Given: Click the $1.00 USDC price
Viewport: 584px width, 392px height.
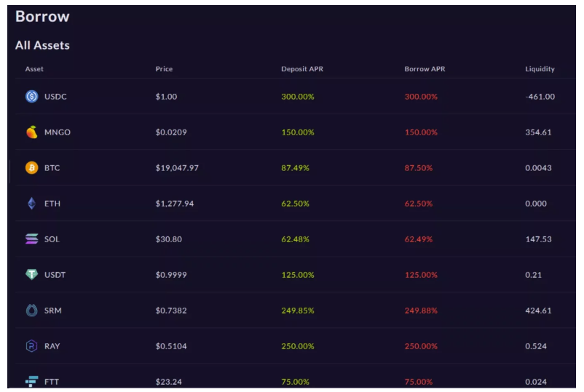Looking at the screenshot, I should [166, 97].
